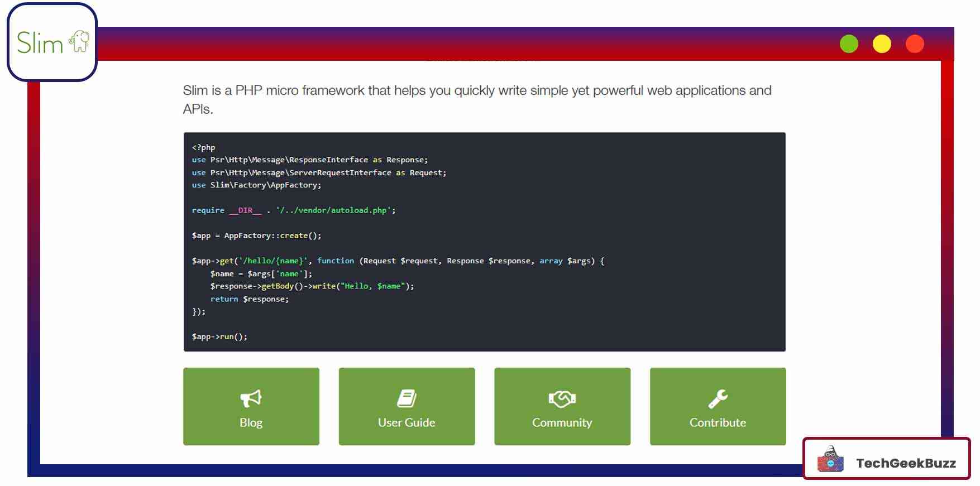This screenshot has height=486, width=980.
Task: Click the red circle in the top bar
Action: [915, 44]
